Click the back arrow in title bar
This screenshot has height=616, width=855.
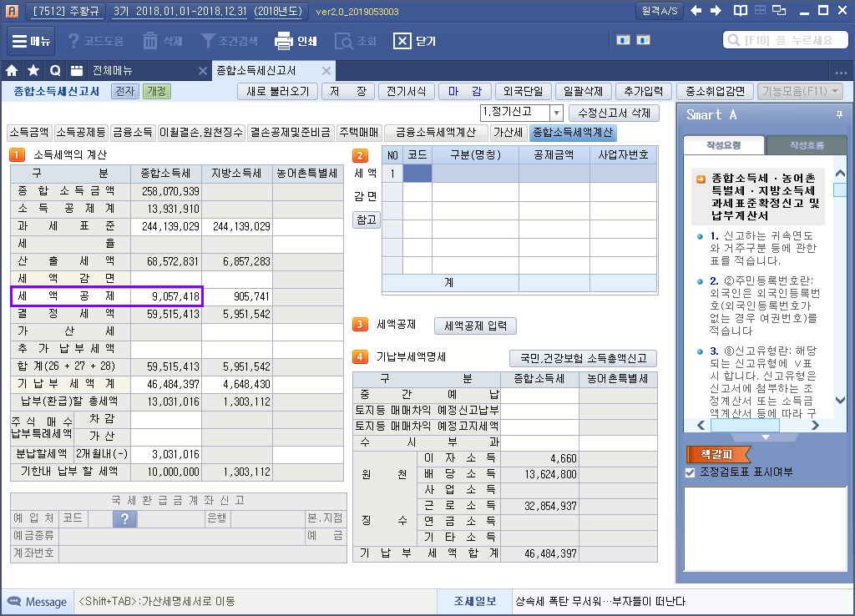(696, 10)
